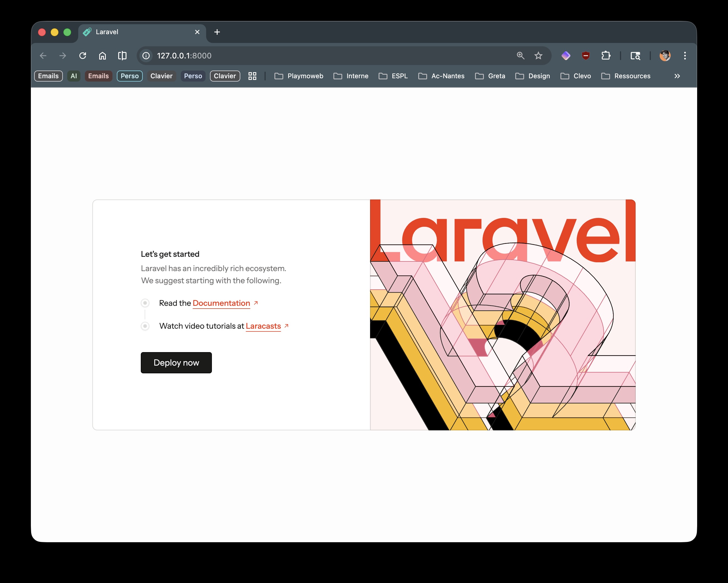Click the purple diamond extension icon
Viewport: 728px width, 583px height.
click(x=566, y=56)
